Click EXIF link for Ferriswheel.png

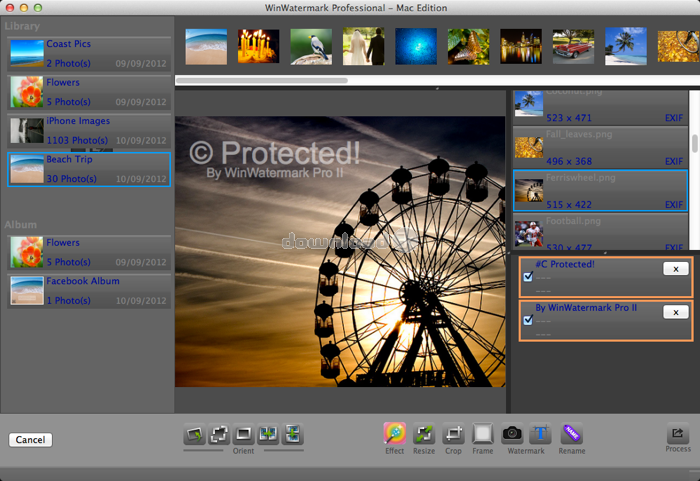tap(674, 205)
